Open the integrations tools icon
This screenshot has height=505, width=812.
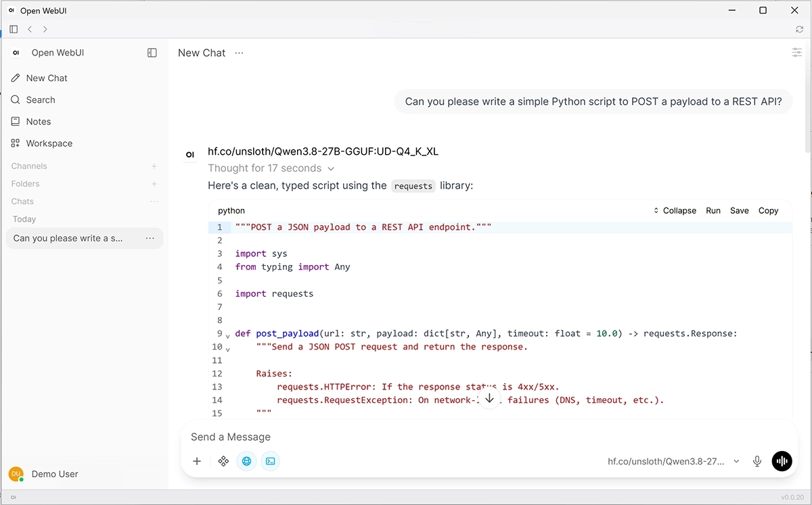[x=223, y=461]
